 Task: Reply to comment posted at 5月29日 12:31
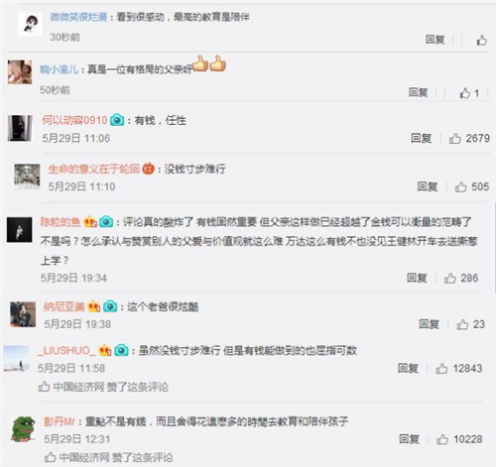(409, 439)
